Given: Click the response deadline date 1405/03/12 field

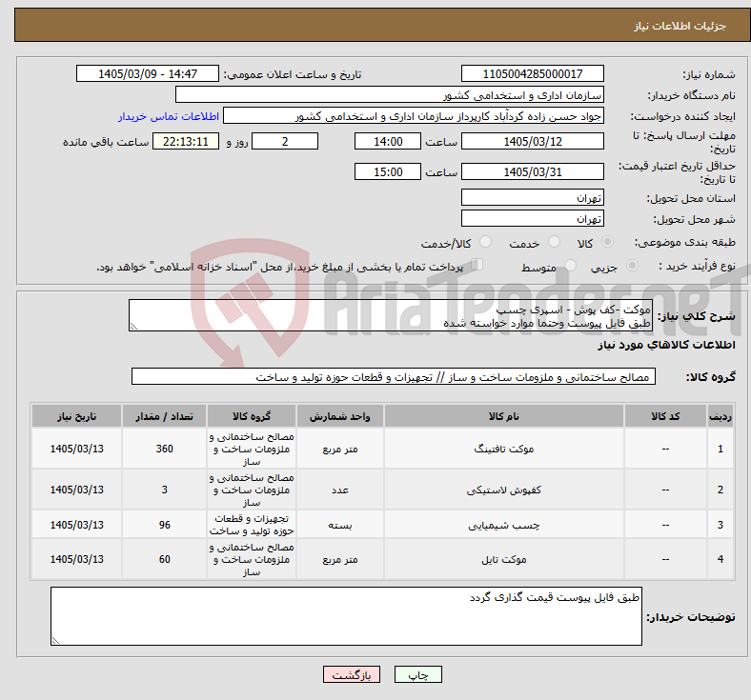Looking at the screenshot, I should click(533, 141).
